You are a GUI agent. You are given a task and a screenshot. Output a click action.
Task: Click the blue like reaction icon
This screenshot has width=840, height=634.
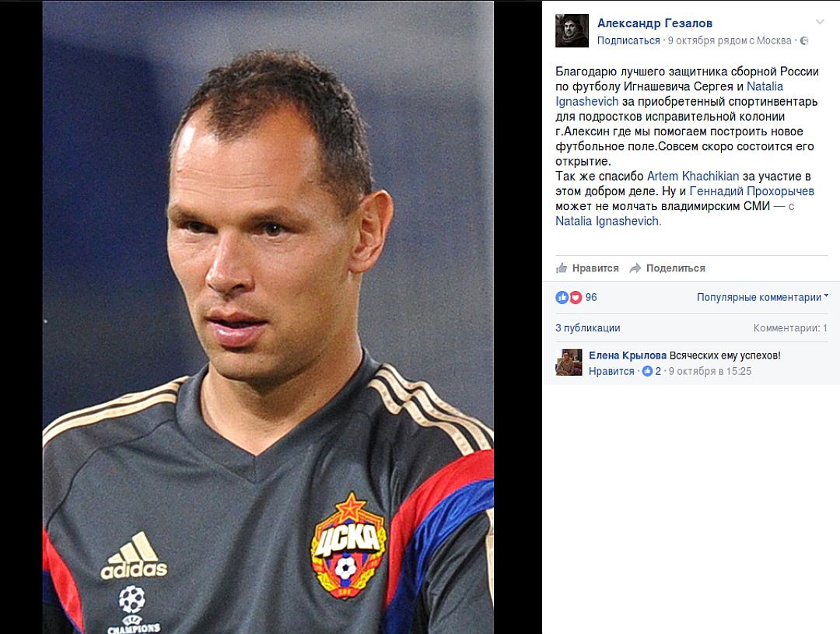(x=562, y=297)
